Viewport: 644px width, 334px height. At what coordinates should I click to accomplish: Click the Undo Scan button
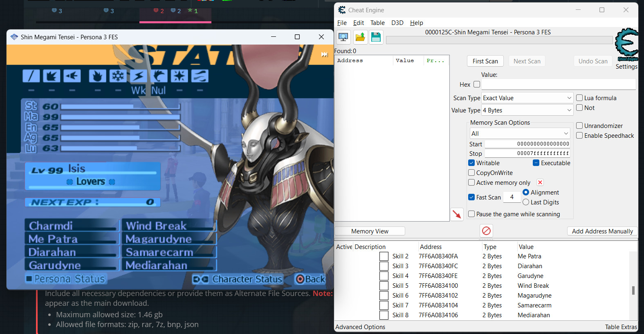pos(593,61)
